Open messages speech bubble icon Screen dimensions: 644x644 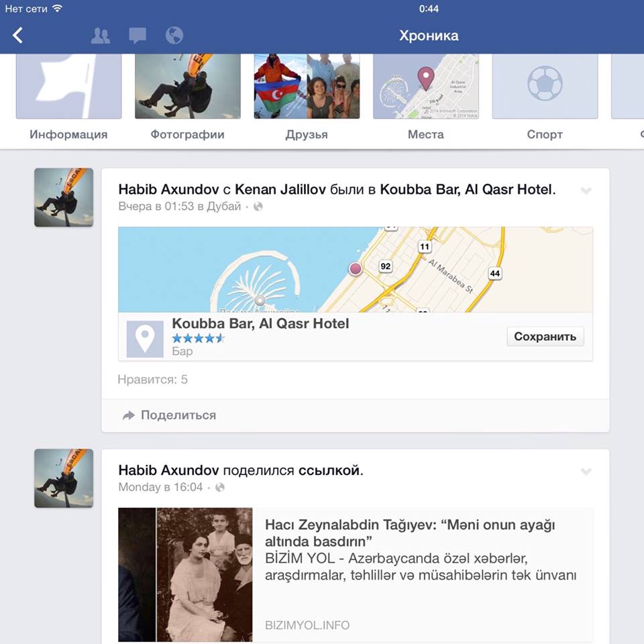pos(137,36)
